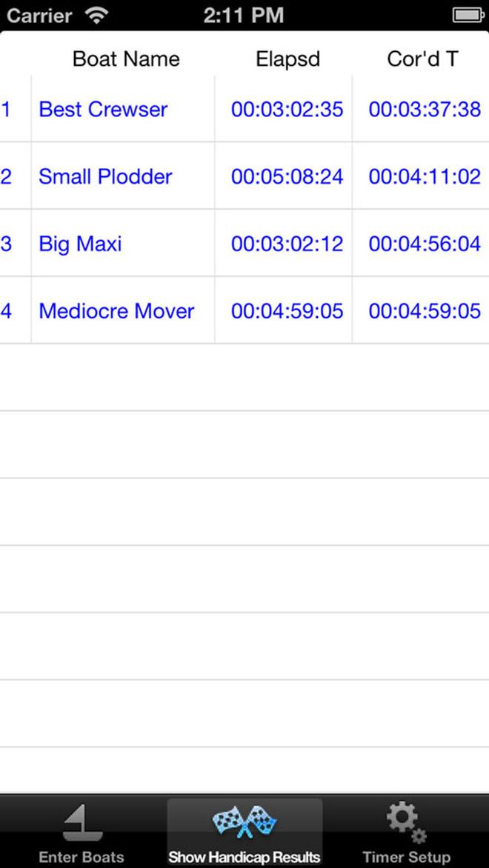Tap the Boat Name column header
The width and height of the screenshot is (489, 868).
click(126, 59)
